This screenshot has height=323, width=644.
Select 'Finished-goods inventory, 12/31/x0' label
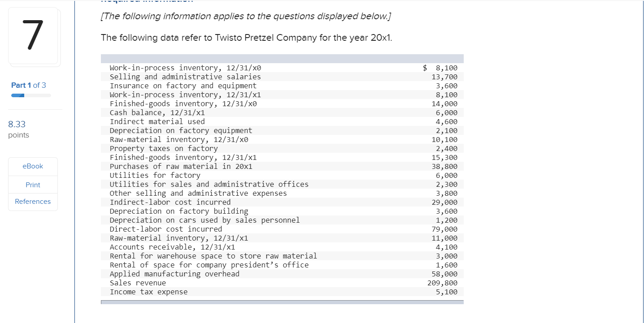pyautogui.click(x=183, y=103)
